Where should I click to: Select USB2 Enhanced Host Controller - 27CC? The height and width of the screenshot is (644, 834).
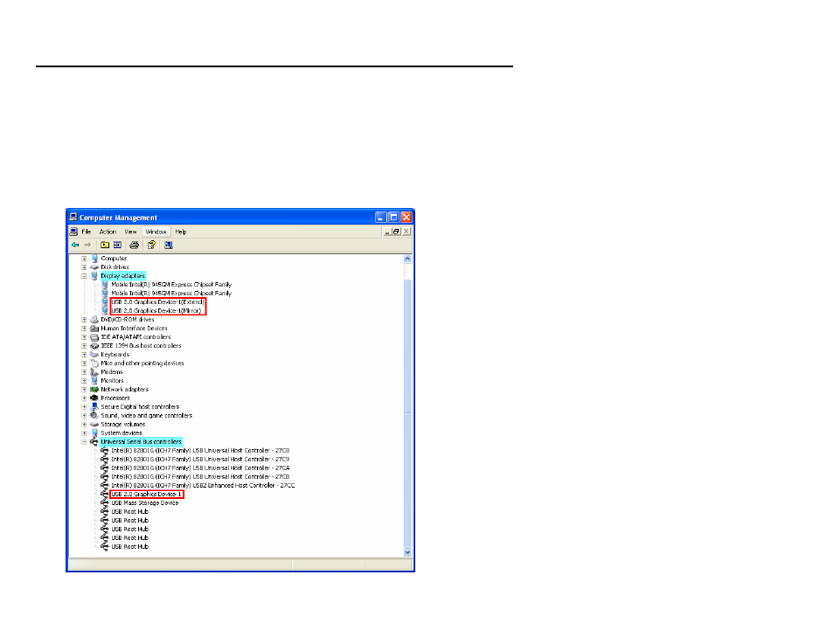[x=203, y=485]
